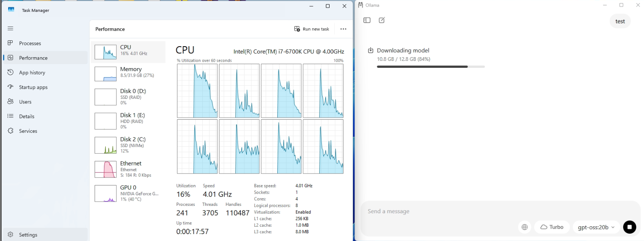Screen dimensions: 644x241
Task: Click the Processes icon in sidebar
Action: 11,43
